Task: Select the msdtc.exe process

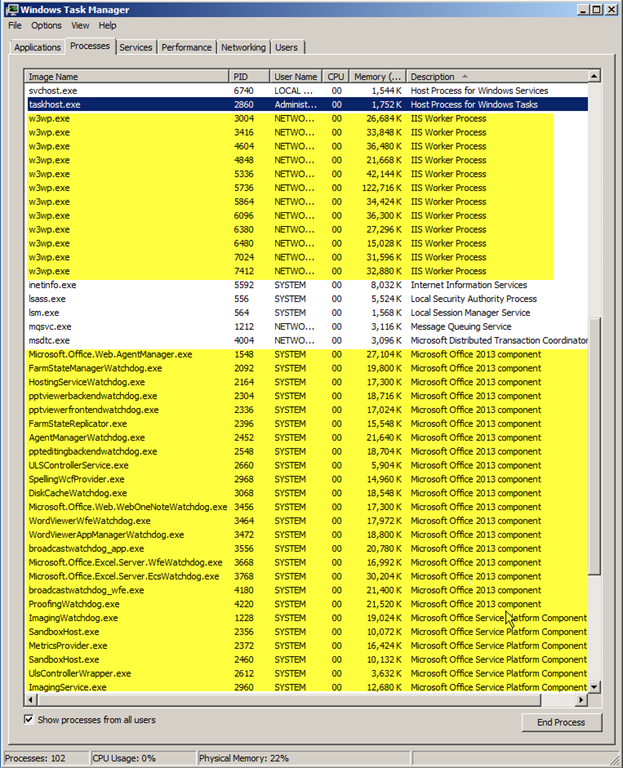Action: coord(307,340)
